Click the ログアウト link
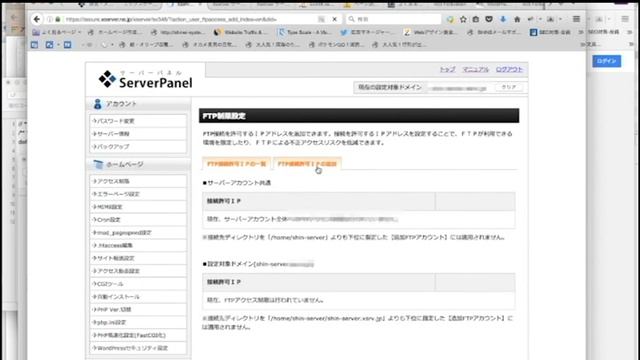 509,69
